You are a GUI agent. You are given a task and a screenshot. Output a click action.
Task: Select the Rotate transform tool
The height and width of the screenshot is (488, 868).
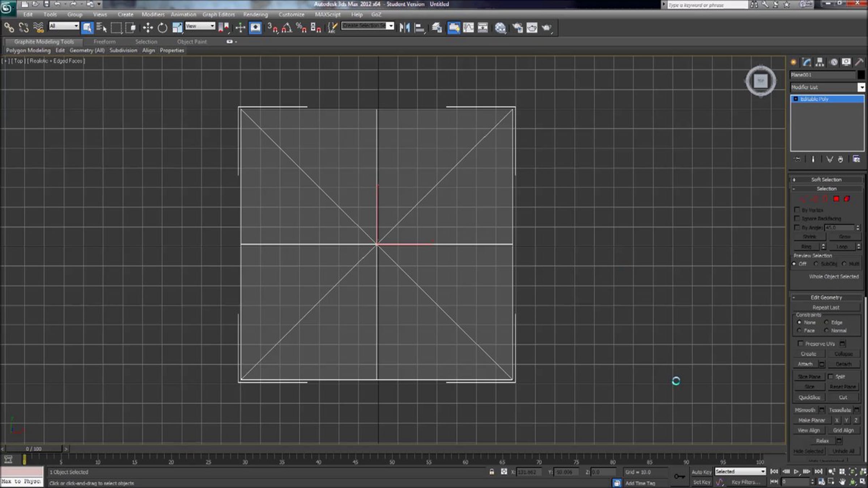pos(162,28)
